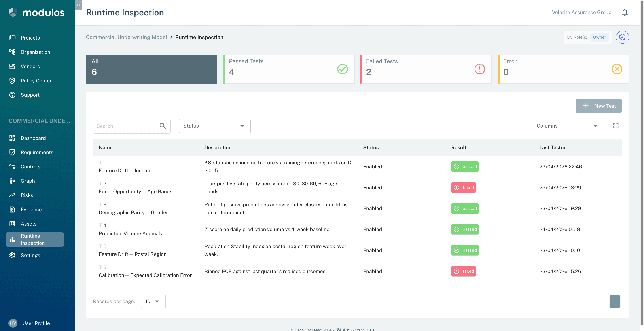
Task: Open Prediction Volume Anomaly test row
Action: 357,229
